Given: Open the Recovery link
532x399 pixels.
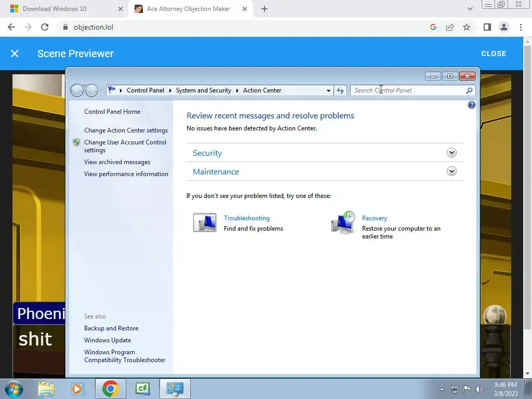Looking at the screenshot, I should click(374, 218).
